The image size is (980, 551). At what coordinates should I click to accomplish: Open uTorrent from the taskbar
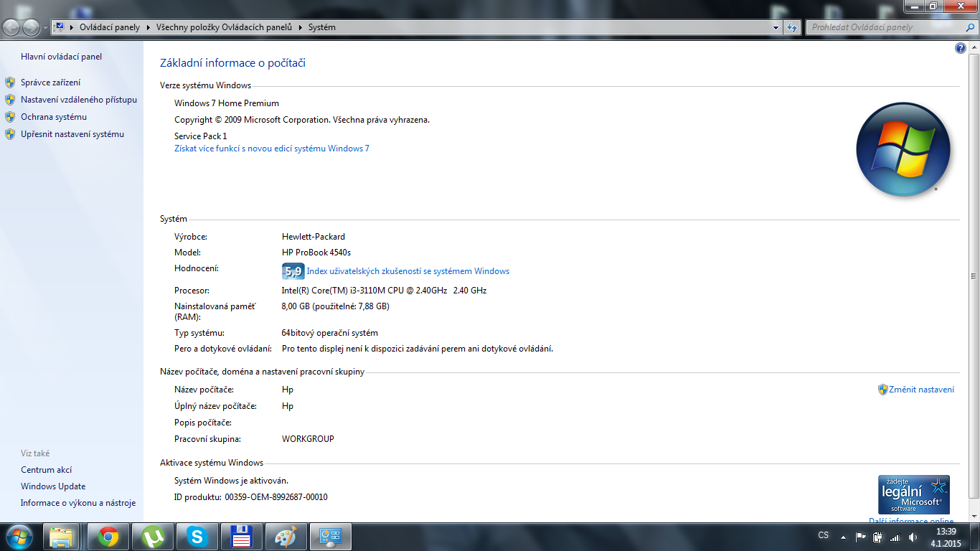[x=153, y=537]
